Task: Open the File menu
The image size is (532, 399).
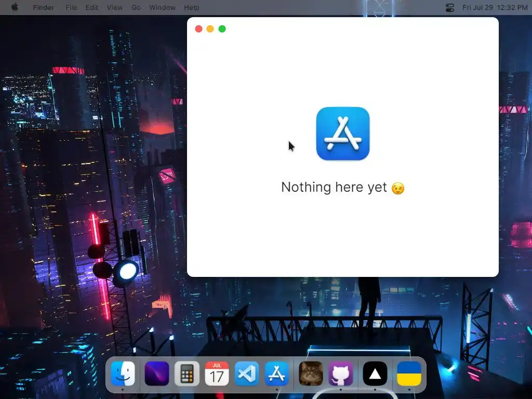Action: [x=71, y=7]
